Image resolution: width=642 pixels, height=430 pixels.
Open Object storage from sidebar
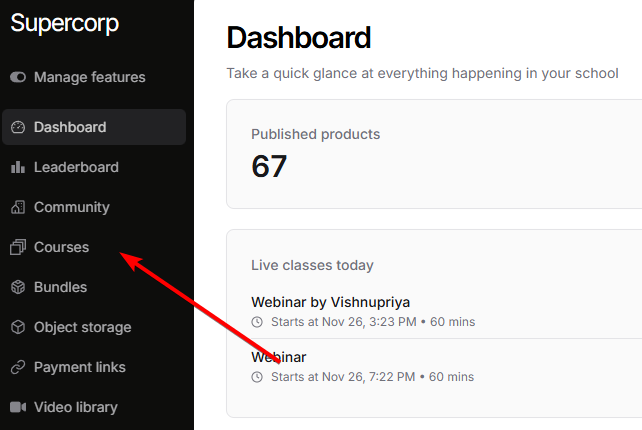click(82, 327)
